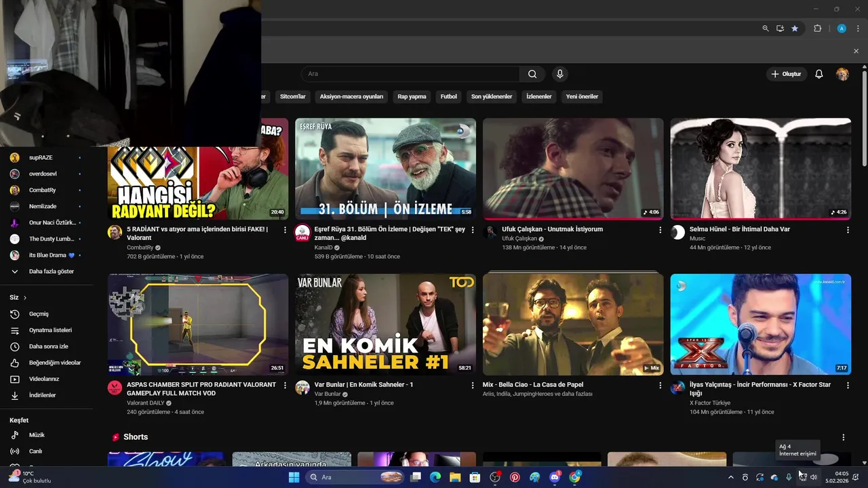868x488 pixels.
Task: Open Chrome three-dot menu
Action: [x=856, y=28]
